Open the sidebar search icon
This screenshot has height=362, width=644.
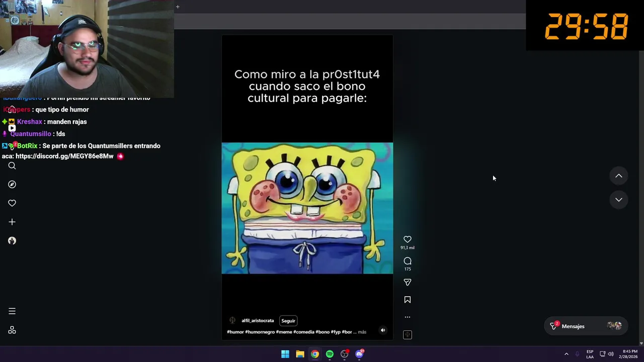(12, 166)
